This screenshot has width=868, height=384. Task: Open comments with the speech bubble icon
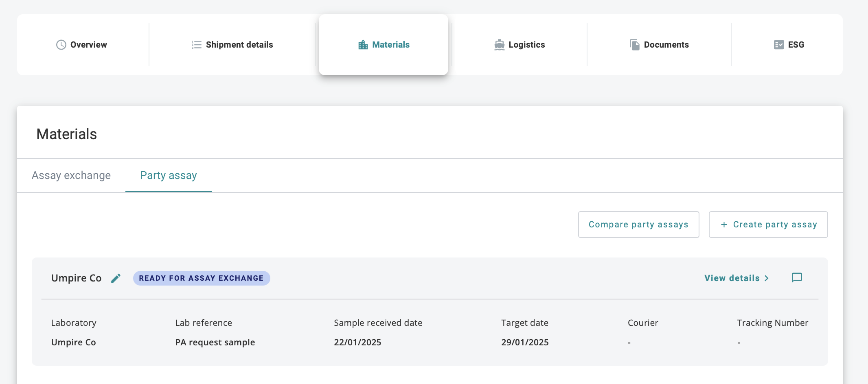click(x=796, y=278)
